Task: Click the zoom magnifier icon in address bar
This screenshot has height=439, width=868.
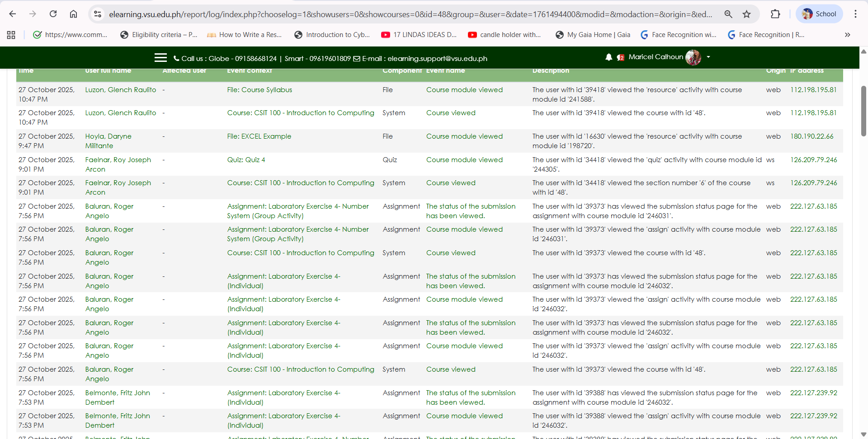Action: (x=728, y=14)
